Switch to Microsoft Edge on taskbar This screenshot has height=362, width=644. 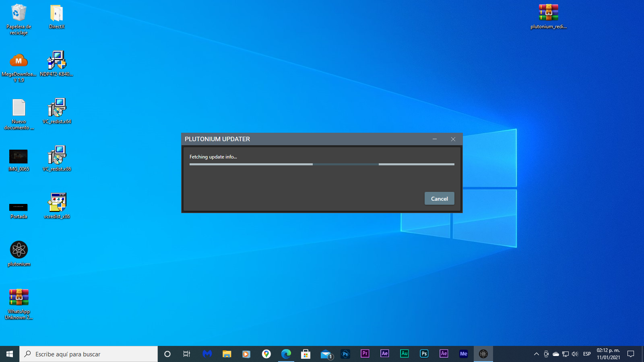(x=286, y=354)
